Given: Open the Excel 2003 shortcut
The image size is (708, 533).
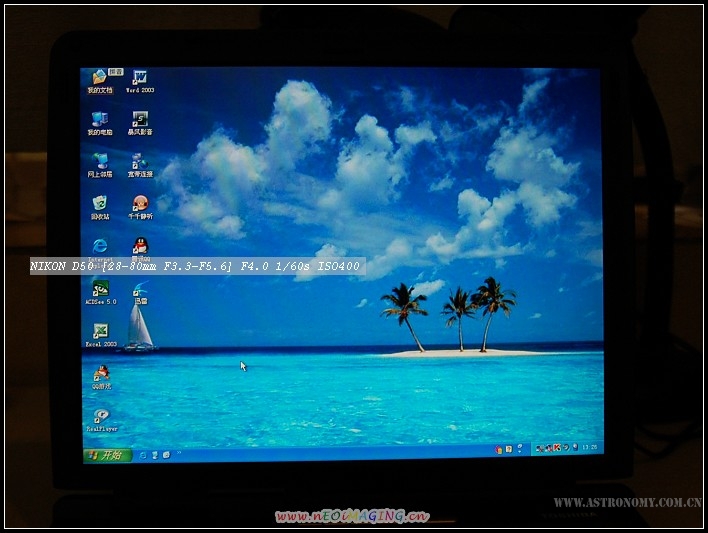Looking at the screenshot, I should point(100,332).
